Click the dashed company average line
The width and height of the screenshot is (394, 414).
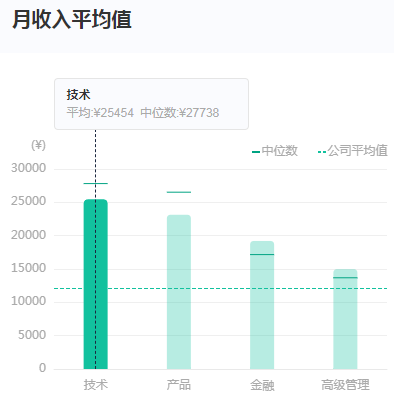220,288
